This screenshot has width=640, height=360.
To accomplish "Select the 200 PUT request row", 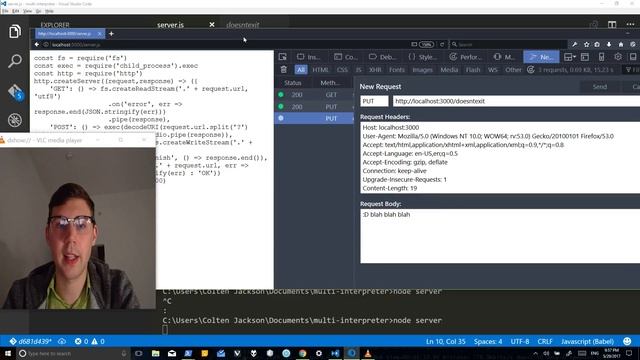I will (314, 107).
